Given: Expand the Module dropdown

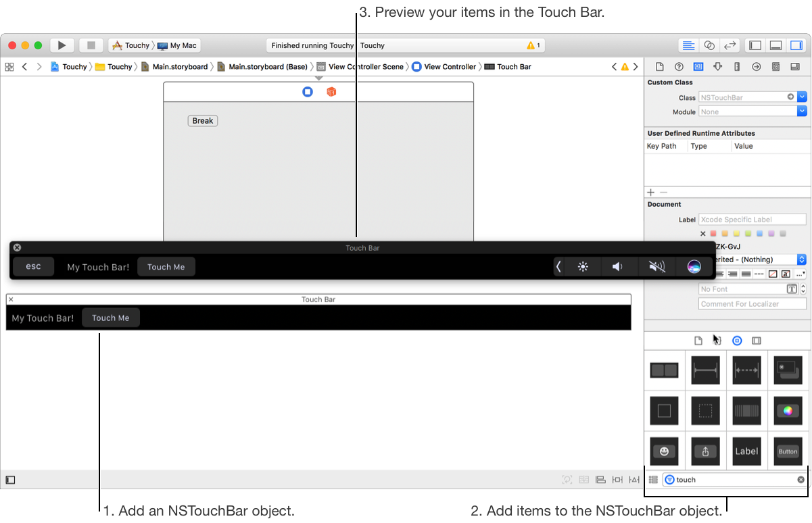Looking at the screenshot, I should (x=802, y=111).
